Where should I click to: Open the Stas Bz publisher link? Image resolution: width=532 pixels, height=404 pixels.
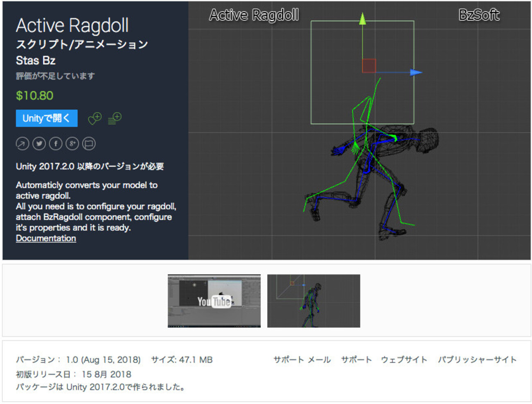pyautogui.click(x=36, y=61)
